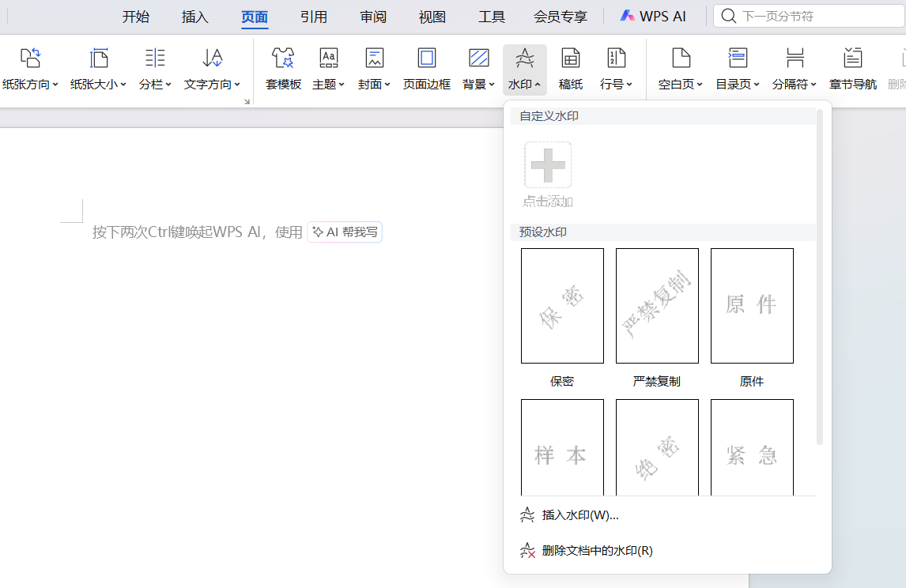Screen dimensions: 906x588
Task: Open WPS AI from the ribbon
Action: click(653, 17)
